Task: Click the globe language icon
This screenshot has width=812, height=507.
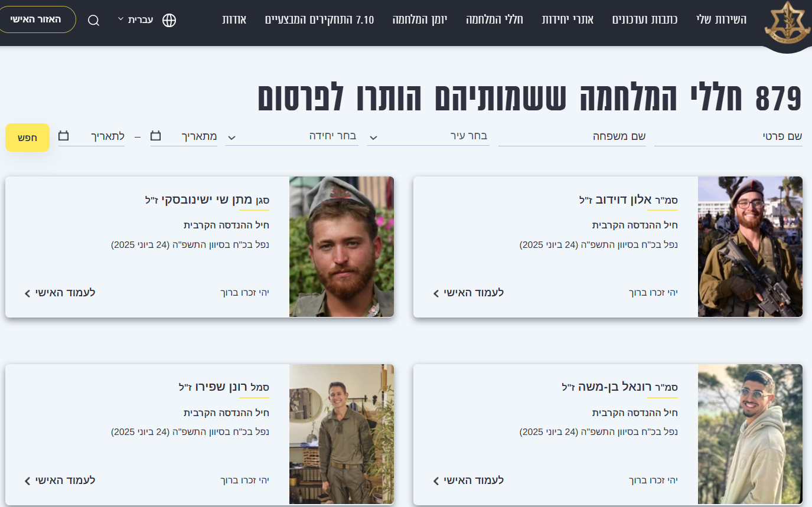Action: pos(169,20)
